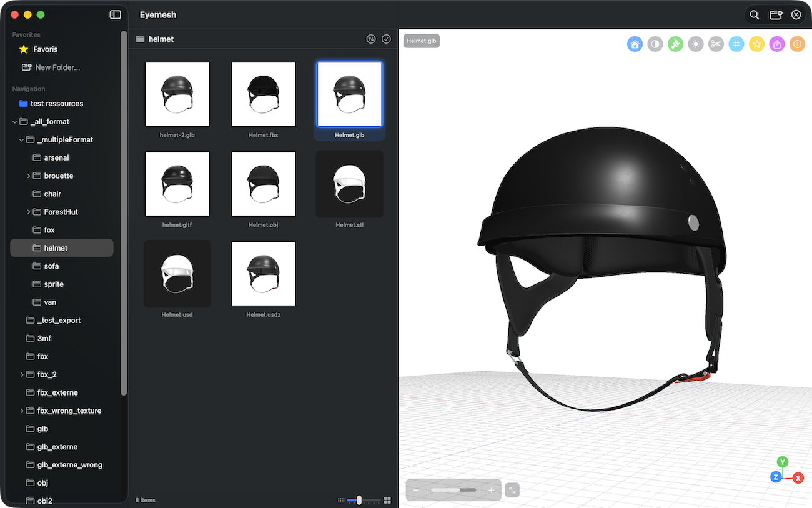Select the sofa folder in sidebar
The height and width of the screenshot is (508, 812).
pos(50,266)
